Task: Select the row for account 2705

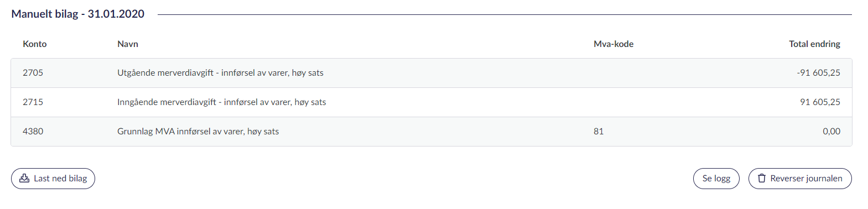Action: pyautogui.click(x=432, y=73)
